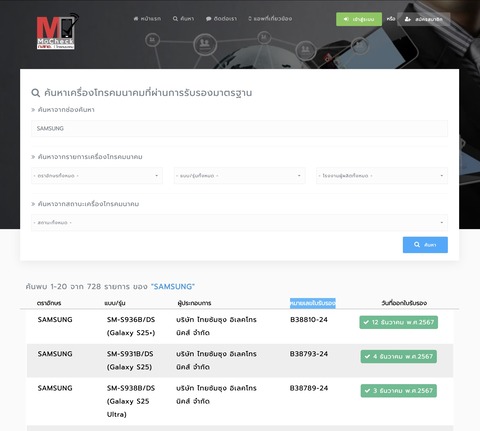Click the green login button

point(359,19)
